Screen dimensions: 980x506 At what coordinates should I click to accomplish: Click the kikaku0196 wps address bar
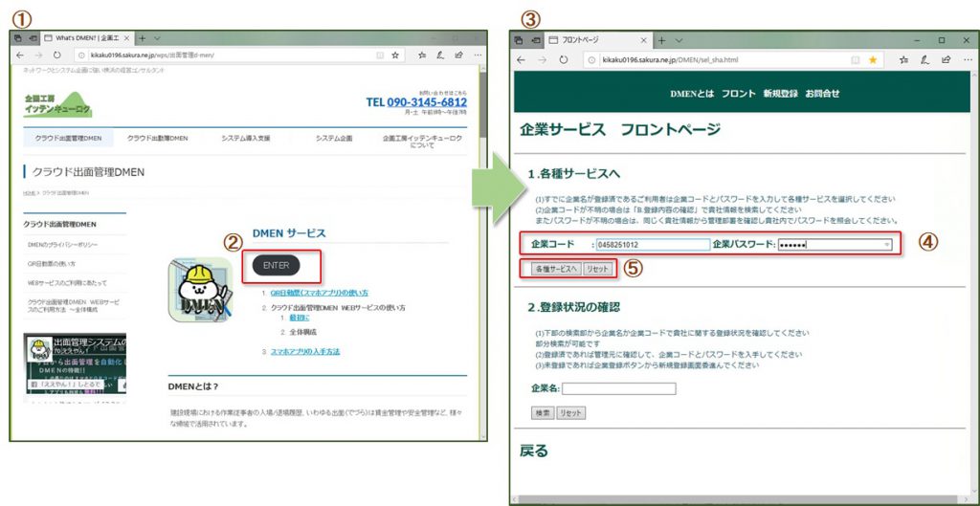click(x=237, y=55)
